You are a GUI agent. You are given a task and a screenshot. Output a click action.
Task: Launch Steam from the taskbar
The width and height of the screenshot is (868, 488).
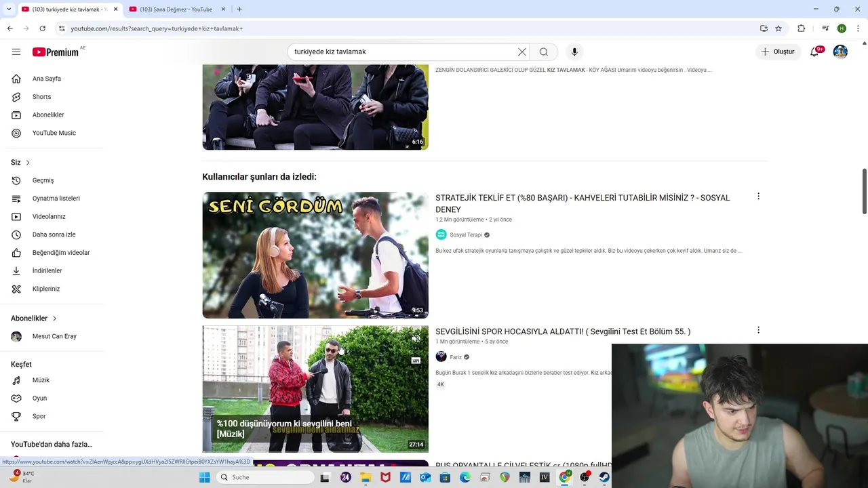[604, 477]
